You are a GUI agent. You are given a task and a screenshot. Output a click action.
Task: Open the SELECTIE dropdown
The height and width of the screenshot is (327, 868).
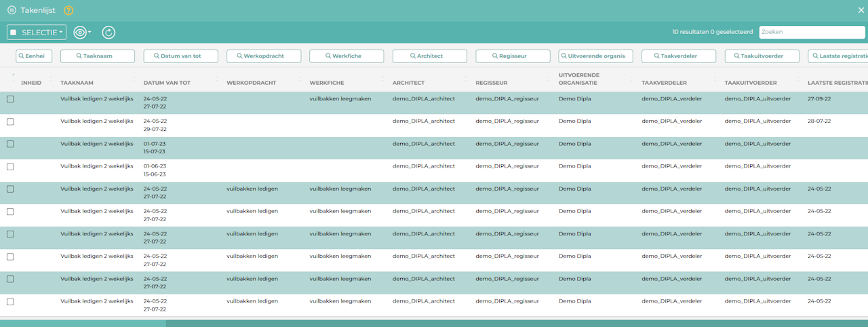[43, 33]
